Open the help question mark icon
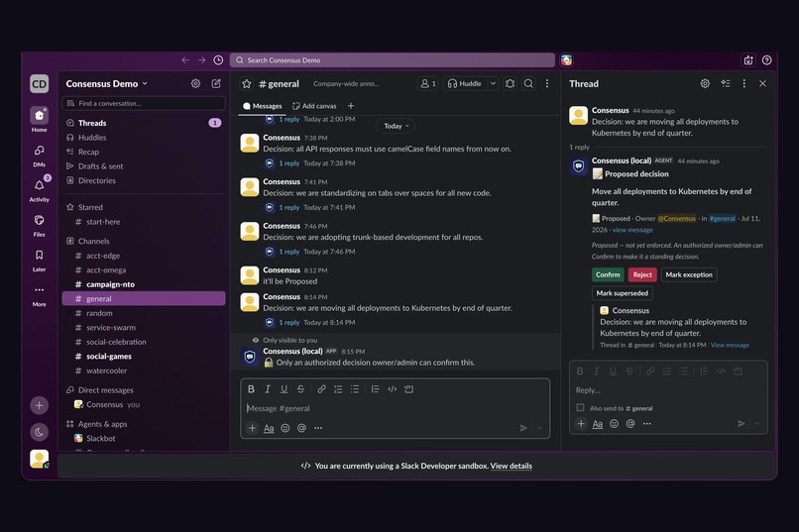 point(766,60)
